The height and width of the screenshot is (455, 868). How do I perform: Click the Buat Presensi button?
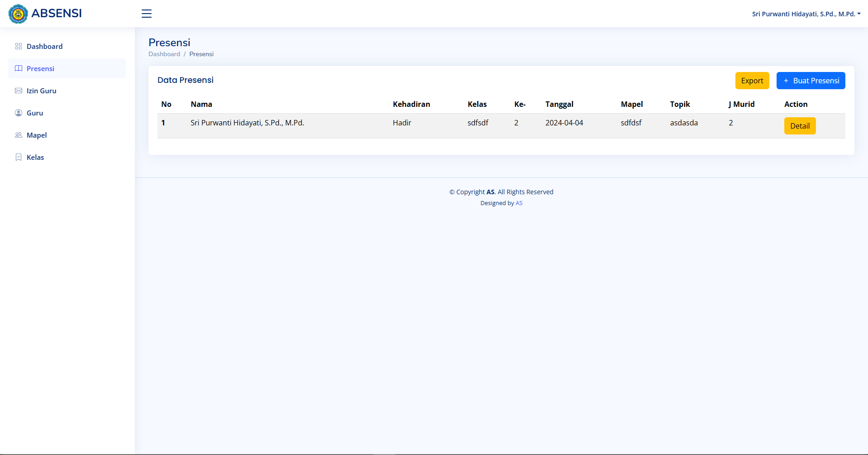[811, 81]
